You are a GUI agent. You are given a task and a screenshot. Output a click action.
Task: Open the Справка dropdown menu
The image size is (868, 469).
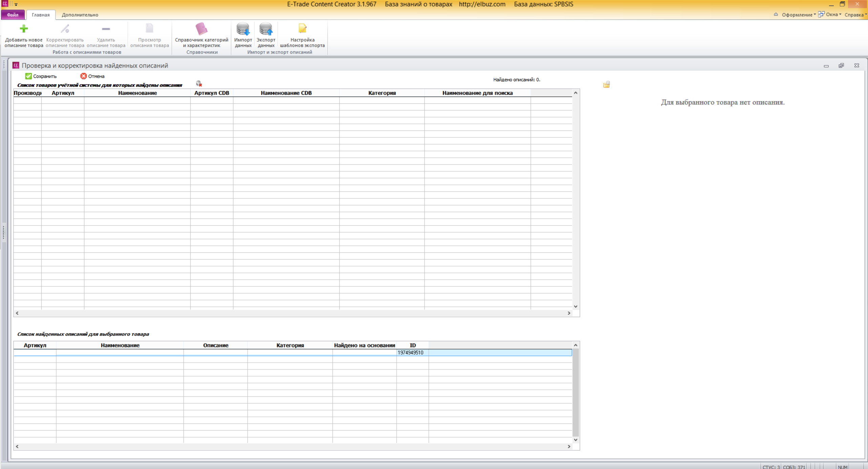coord(855,15)
